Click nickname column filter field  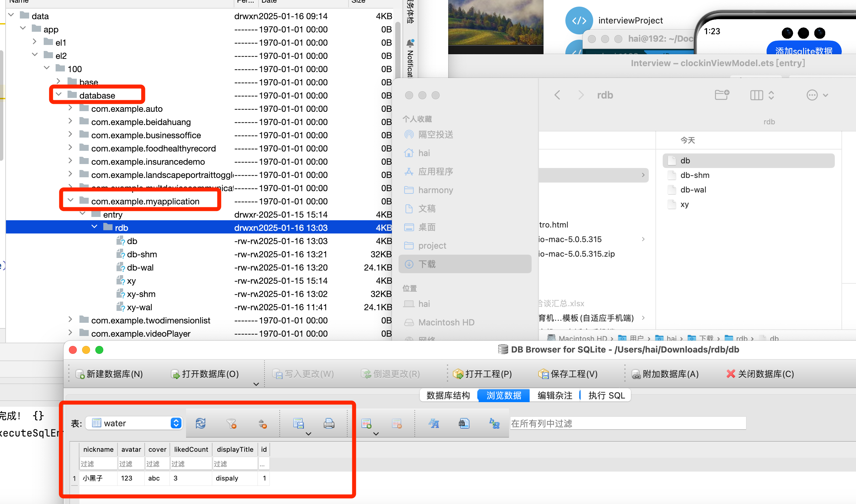click(x=98, y=464)
